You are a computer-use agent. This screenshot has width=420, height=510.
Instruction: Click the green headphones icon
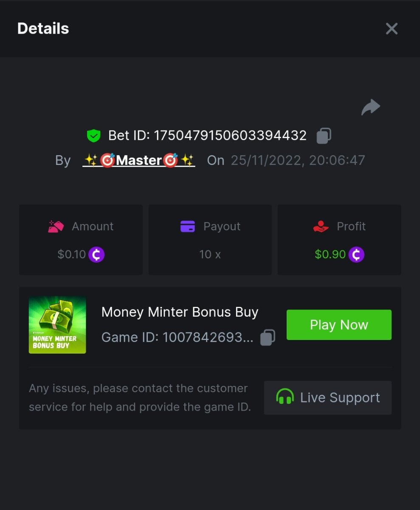[285, 397]
